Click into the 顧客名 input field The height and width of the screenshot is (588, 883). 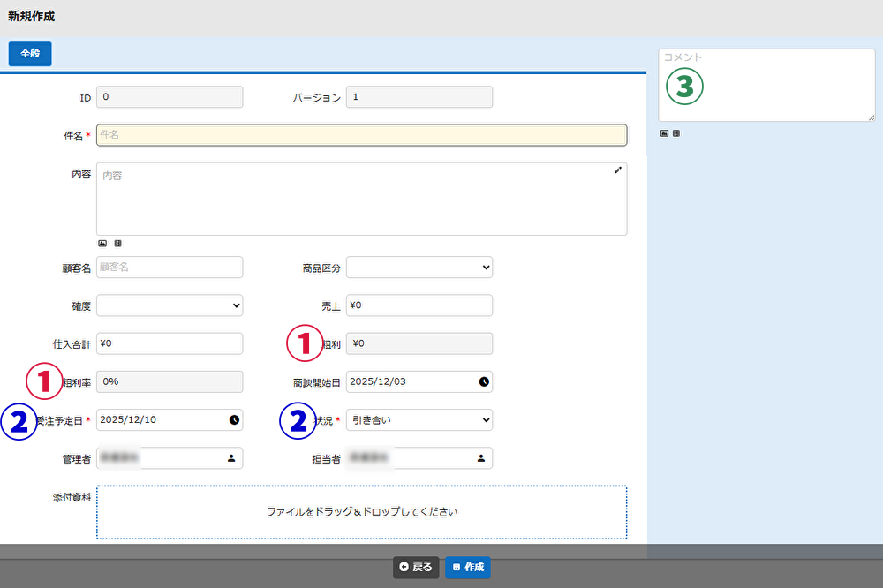click(x=169, y=267)
